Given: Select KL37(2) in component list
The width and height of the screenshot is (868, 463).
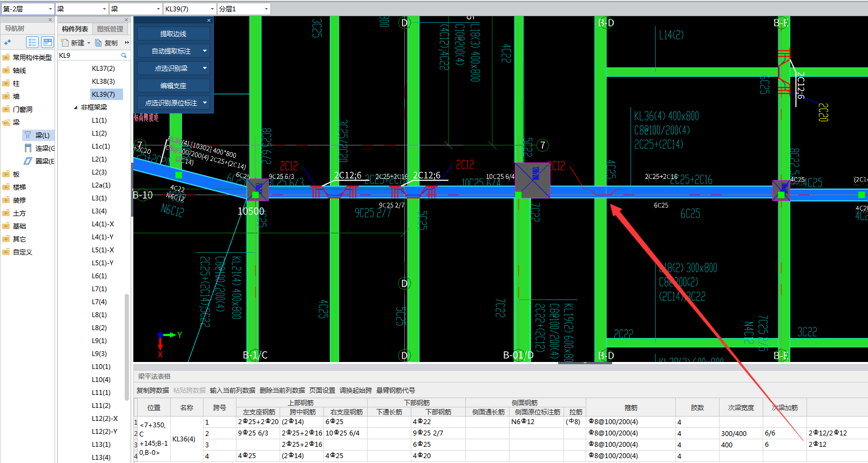Looking at the screenshot, I should [x=103, y=68].
